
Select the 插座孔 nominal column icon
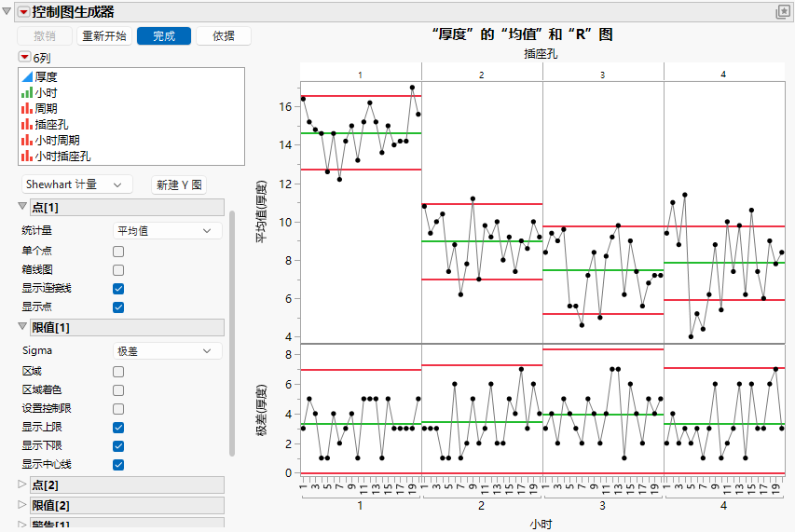point(27,124)
